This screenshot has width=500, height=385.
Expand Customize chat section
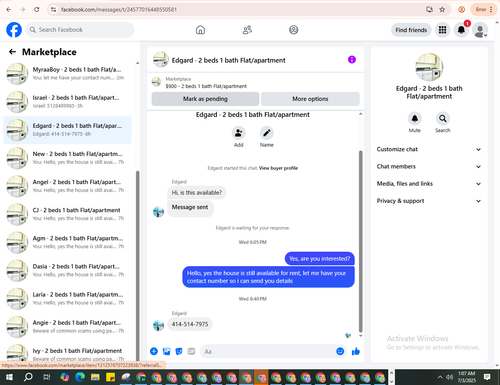pos(429,149)
